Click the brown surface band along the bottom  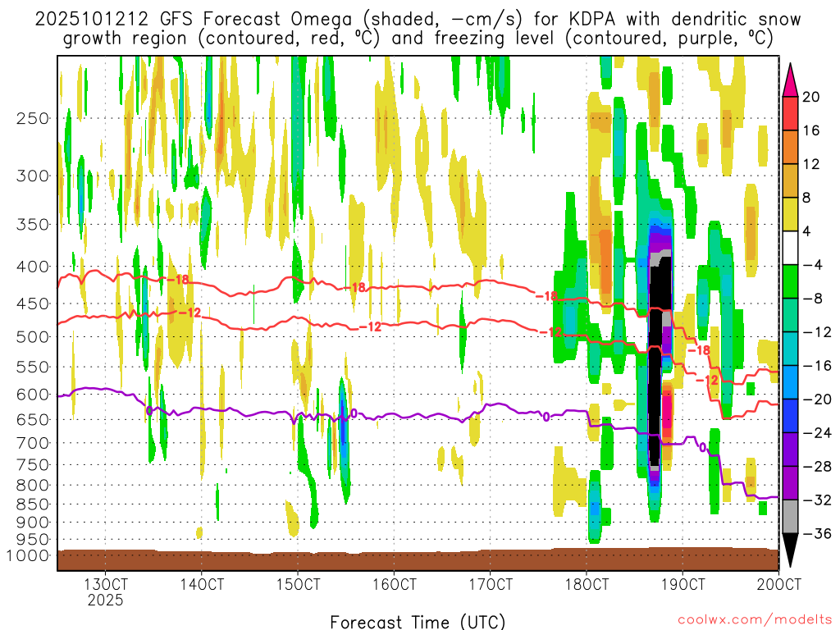point(418,560)
